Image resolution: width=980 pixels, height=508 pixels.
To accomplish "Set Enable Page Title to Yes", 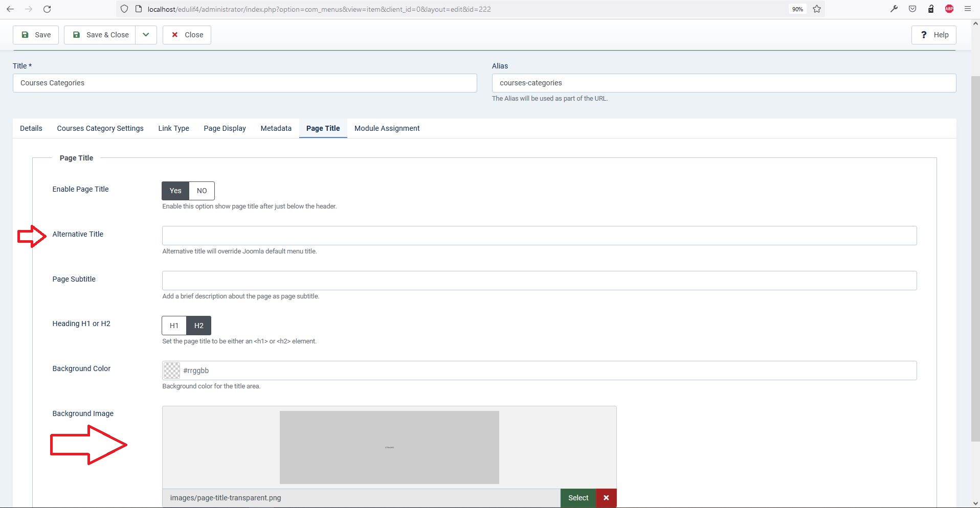I will (175, 191).
